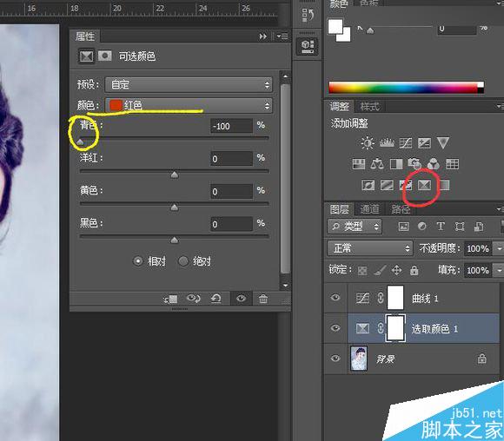This screenshot has width=504, height=441.
Task: Click the 青色 cyan slider handle
Action: 80,142
